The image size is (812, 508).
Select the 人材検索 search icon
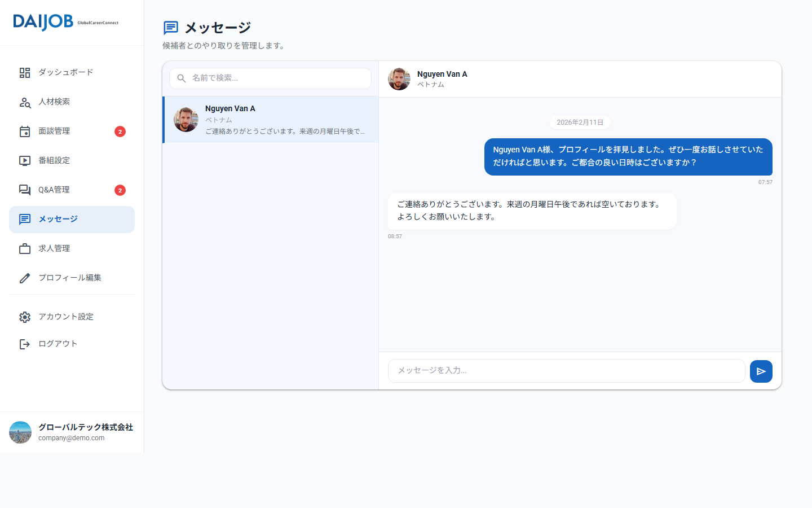click(x=25, y=102)
